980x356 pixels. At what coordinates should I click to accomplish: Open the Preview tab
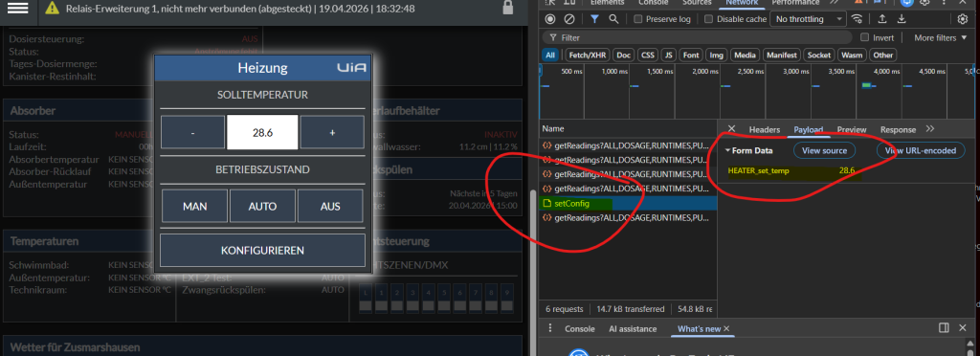pos(852,130)
